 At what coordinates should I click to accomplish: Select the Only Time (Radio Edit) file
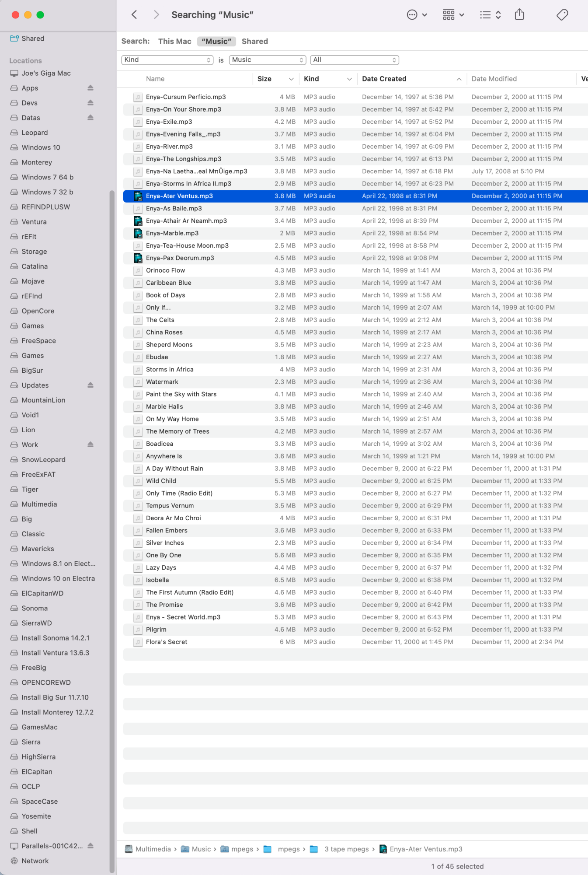(355, 493)
